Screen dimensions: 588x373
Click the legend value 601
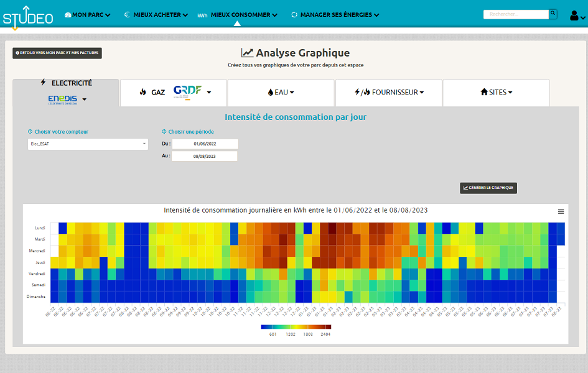click(x=273, y=334)
